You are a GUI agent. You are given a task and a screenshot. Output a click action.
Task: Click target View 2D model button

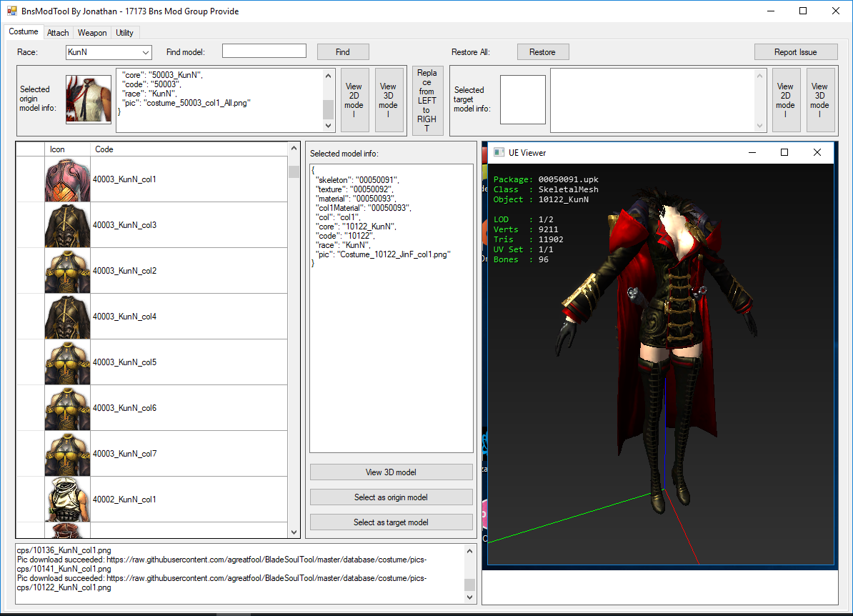[x=786, y=100]
